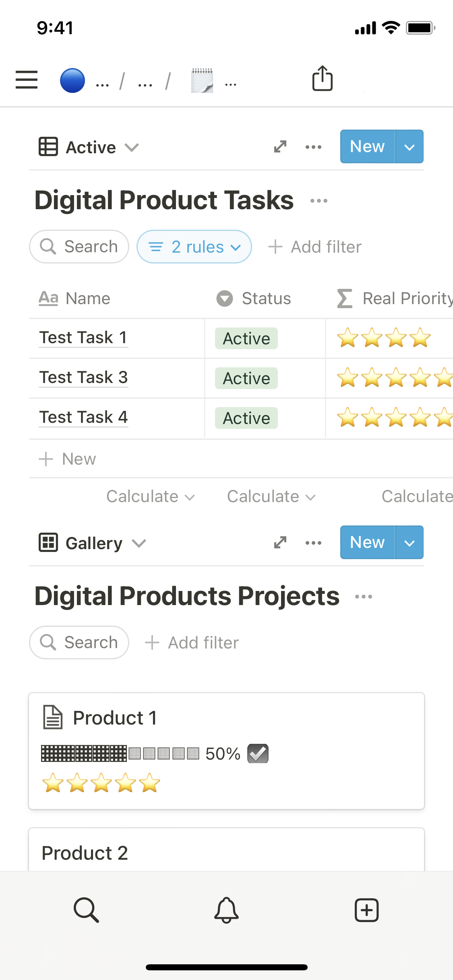Open three-dot options beside Active view
The width and height of the screenshot is (453, 980).
tap(313, 147)
